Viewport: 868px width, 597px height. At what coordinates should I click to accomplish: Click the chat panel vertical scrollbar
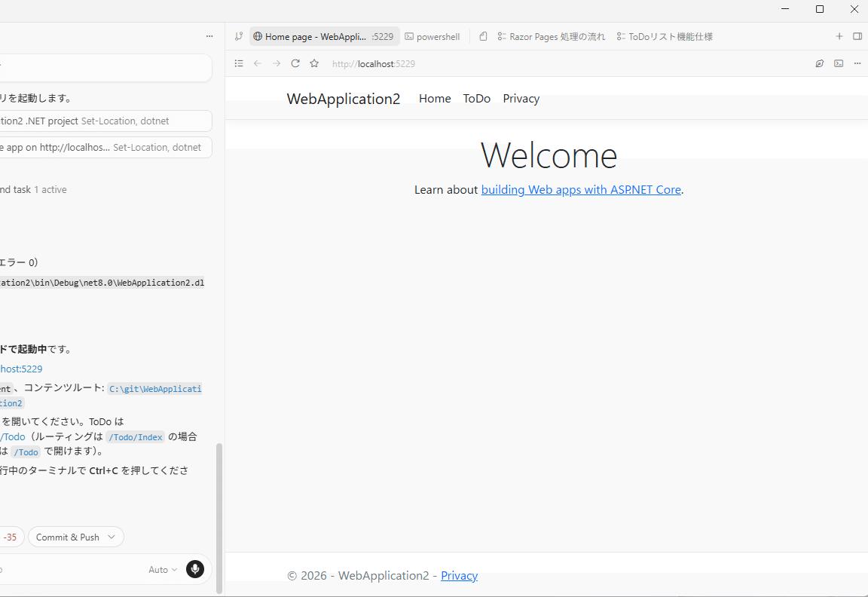point(219,518)
